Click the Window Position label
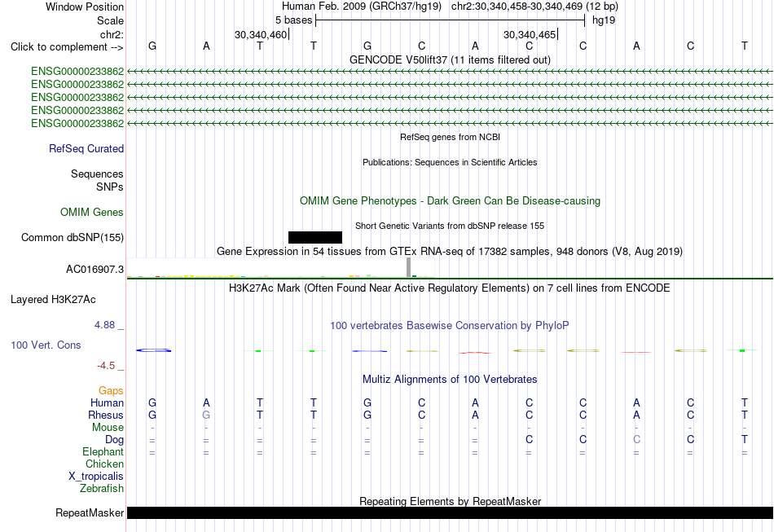 pos(85,7)
